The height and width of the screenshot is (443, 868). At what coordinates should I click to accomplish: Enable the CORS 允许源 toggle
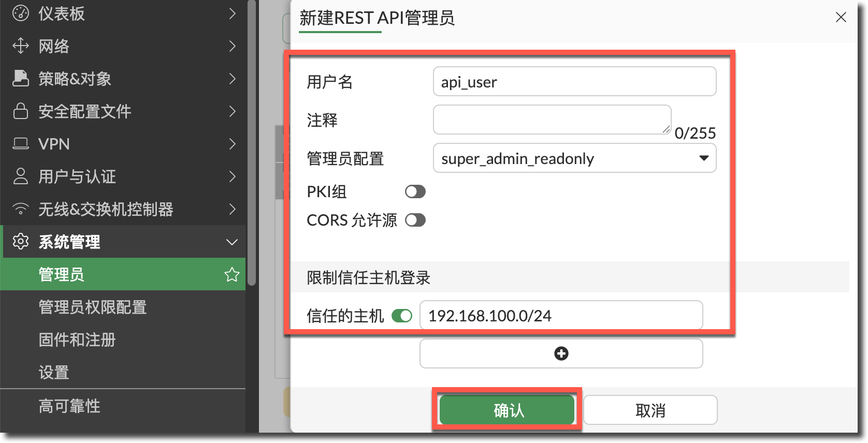click(415, 220)
